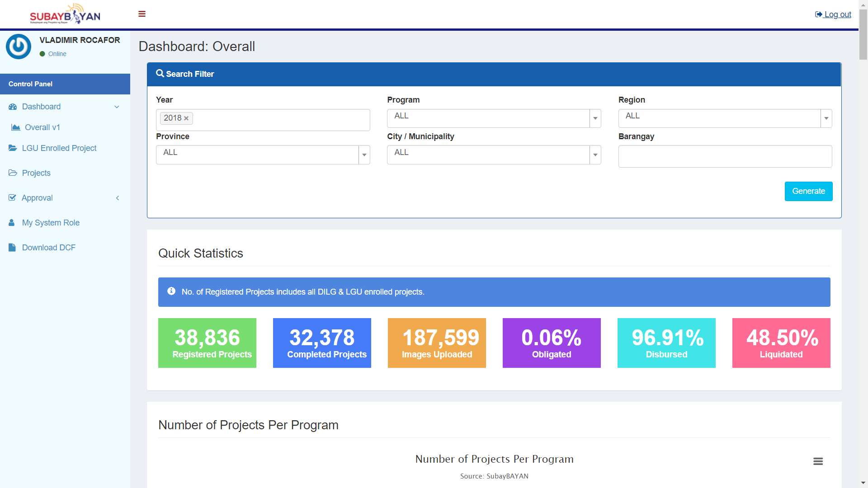This screenshot has width=868, height=488.
Task: Click the SubayBAYAN logo
Action: 65,14
